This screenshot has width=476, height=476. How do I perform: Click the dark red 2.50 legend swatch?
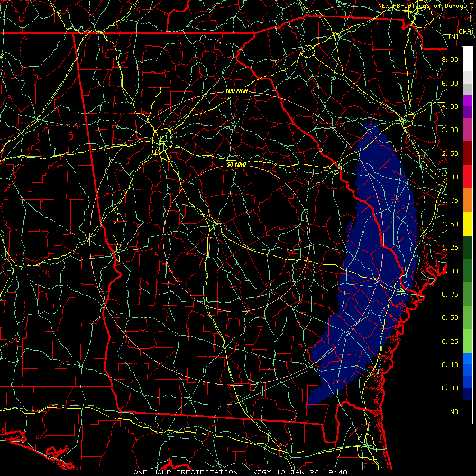(467, 153)
